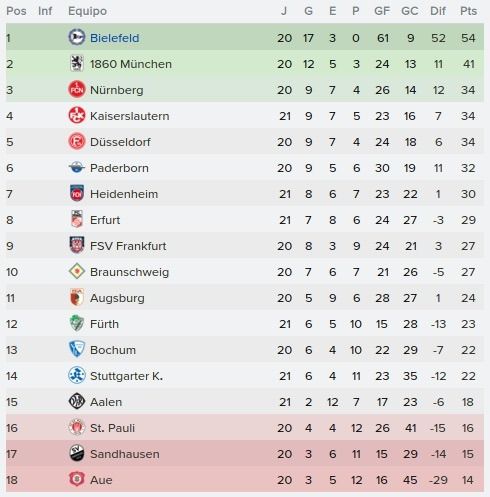Click the Augsburg team name
The image size is (490, 497).
[x=117, y=298]
